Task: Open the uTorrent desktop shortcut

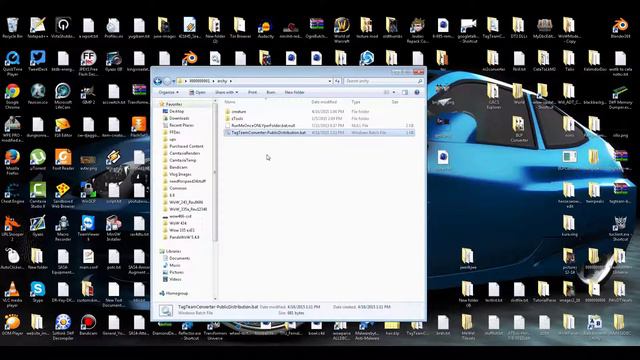Action: coord(38,160)
